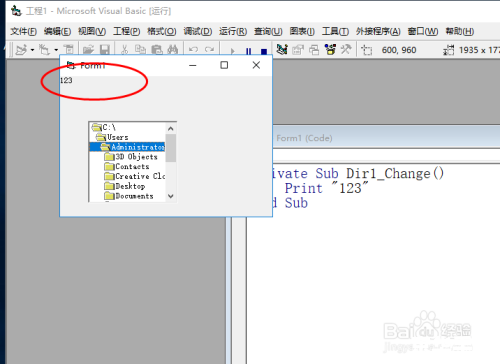
Task: Open the 编辑(E) menu
Action: pyautogui.click(x=57, y=31)
